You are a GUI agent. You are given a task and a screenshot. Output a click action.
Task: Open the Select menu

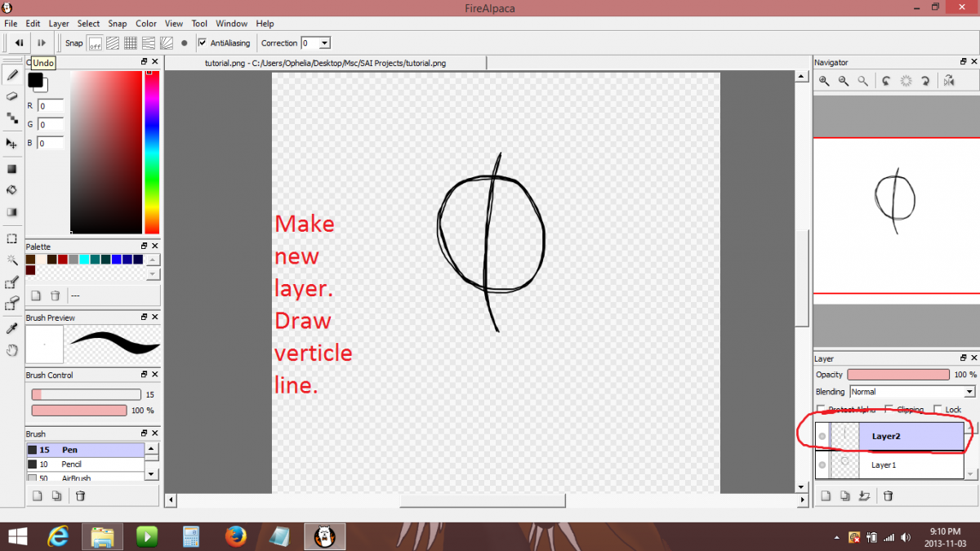coord(88,24)
